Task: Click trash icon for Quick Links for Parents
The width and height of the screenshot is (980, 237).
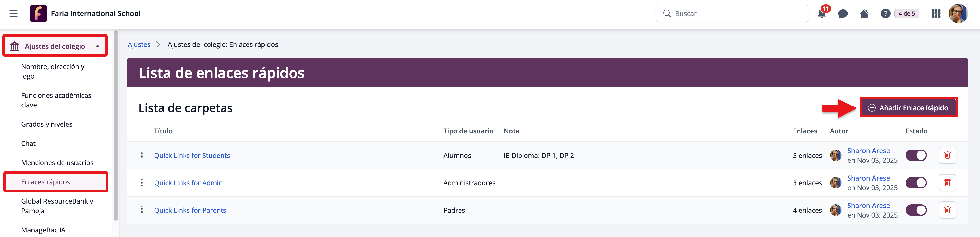Action: pyautogui.click(x=947, y=210)
